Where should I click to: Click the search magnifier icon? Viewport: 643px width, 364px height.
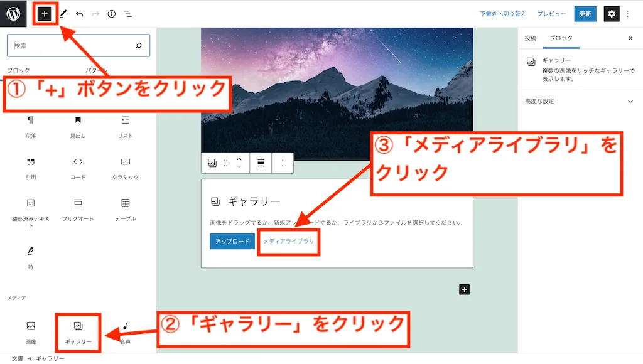pos(139,45)
